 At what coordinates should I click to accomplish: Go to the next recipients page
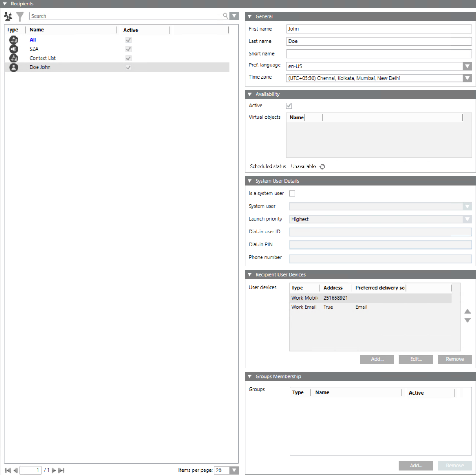click(54, 470)
